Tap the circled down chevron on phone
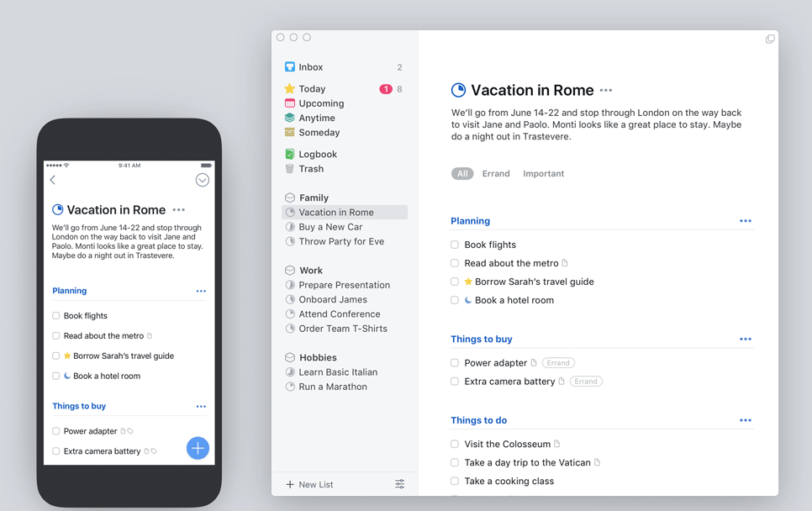Viewport: 812px width, 511px height. 202,180
